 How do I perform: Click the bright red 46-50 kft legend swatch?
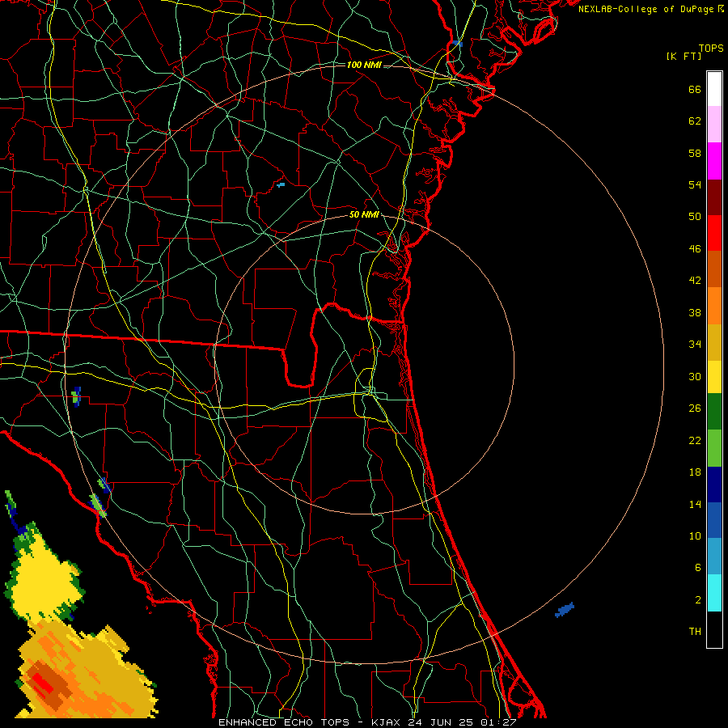pos(714,233)
